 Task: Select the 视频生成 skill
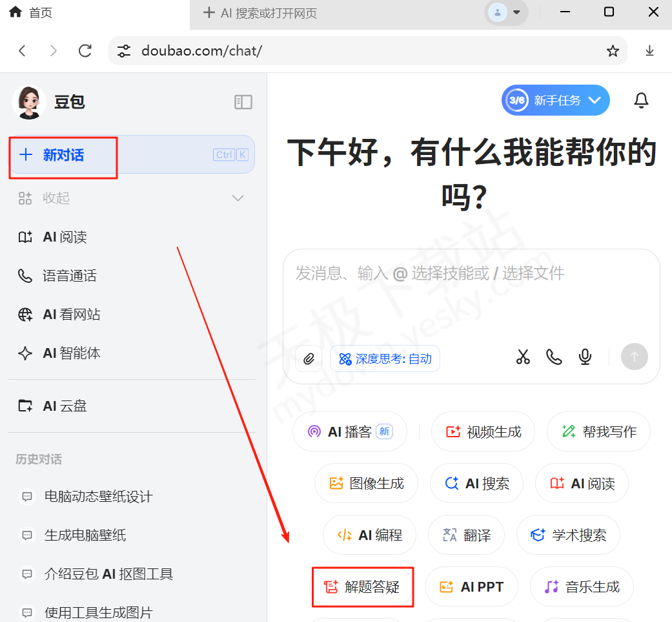click(x=483, y=431)
